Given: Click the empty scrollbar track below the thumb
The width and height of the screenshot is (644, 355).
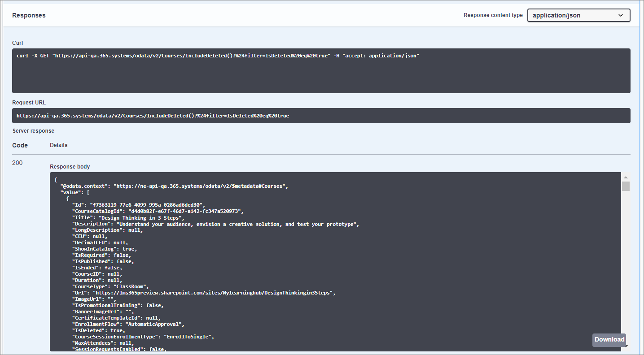Looking at the screenshot, I should (x=626, y=269).
